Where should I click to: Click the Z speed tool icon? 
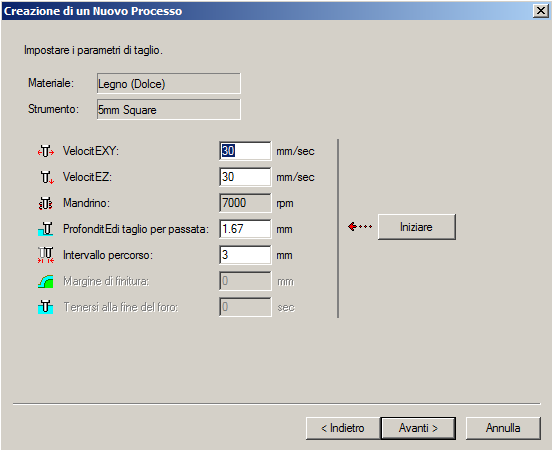[x=46, y=177]
